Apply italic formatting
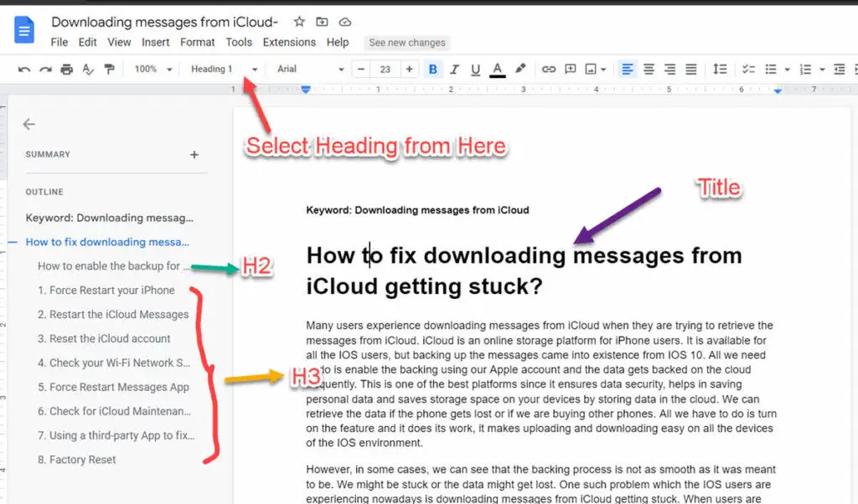Image resolution: width=858 pixels, height=504 pixels. tap(454, 69)
